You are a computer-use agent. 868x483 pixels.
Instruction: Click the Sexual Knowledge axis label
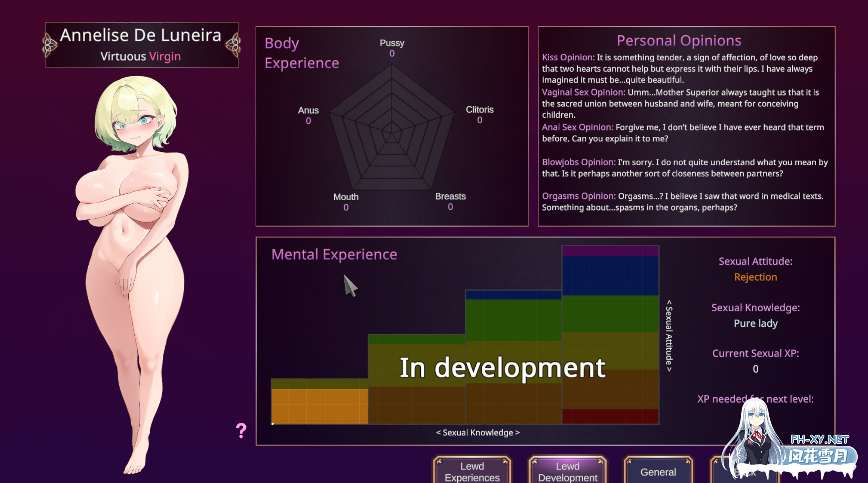point(478,432)
